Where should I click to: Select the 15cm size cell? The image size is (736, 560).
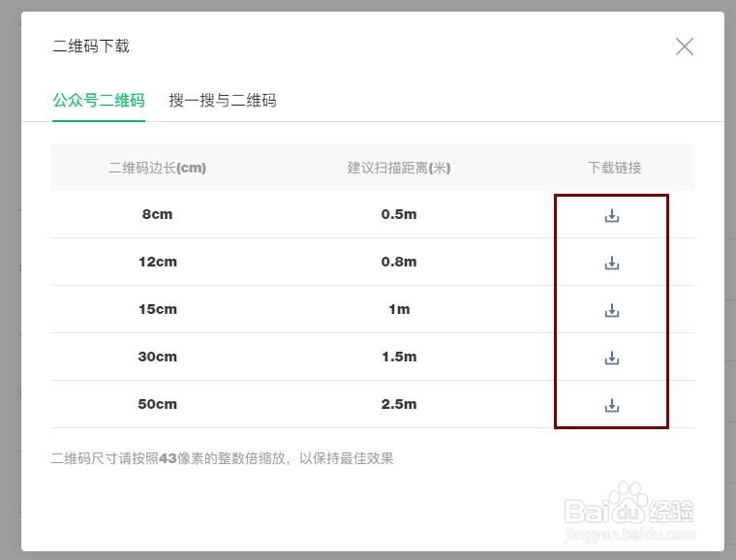[158, 309]
